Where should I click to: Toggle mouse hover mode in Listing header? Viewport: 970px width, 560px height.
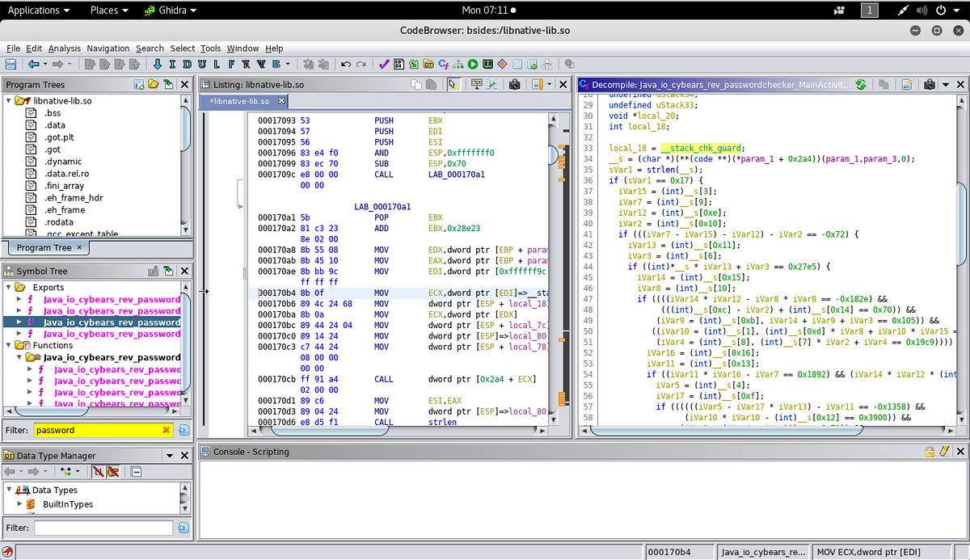pos(453,84)
